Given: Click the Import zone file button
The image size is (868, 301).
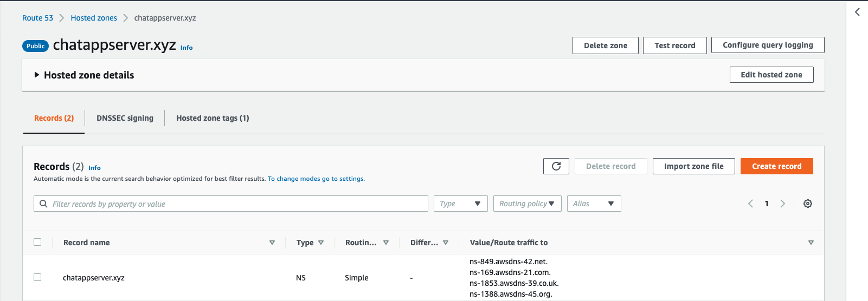Looking at the screenshot, I should (693, 166).
